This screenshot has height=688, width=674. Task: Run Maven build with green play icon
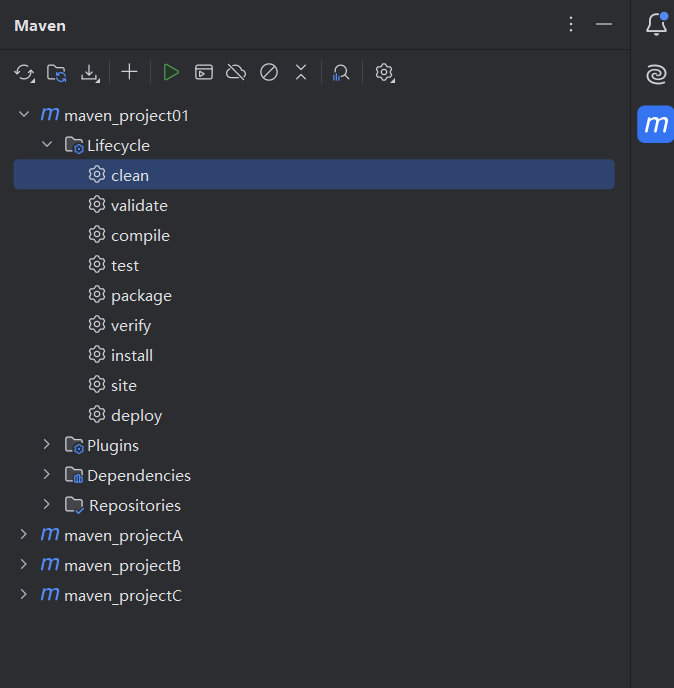click(x=171, y=72)
